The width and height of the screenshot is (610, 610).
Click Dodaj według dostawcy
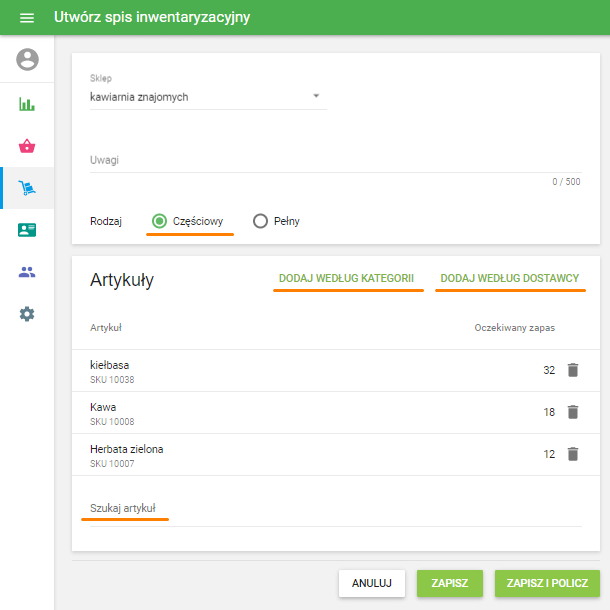(510, 279)
